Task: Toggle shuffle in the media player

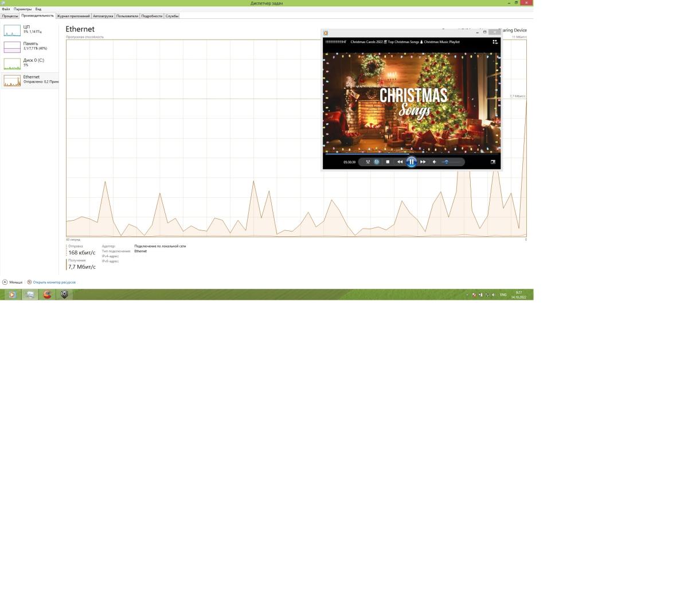Action: click(368, 162)
